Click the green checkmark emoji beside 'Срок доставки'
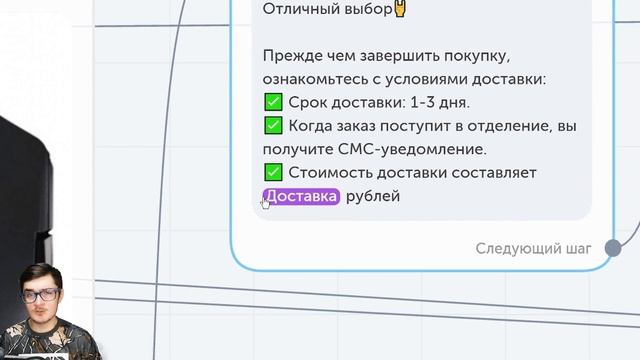 click(273, 102)
